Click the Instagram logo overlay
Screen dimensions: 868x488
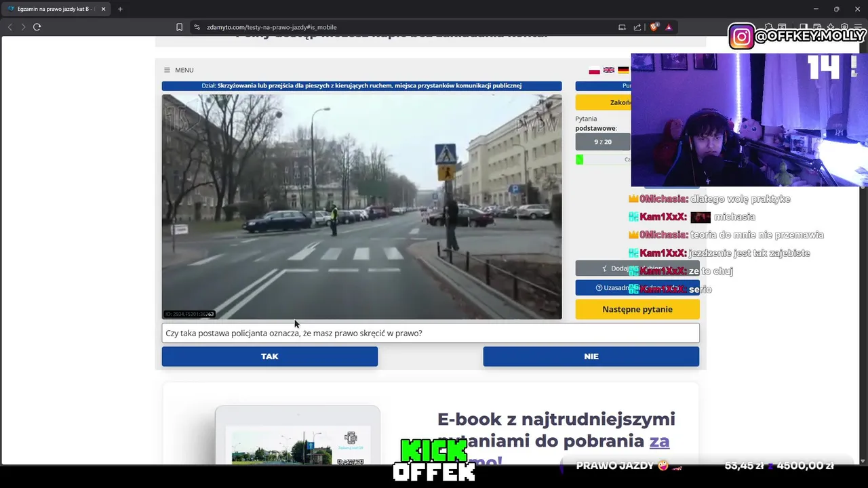742,37
